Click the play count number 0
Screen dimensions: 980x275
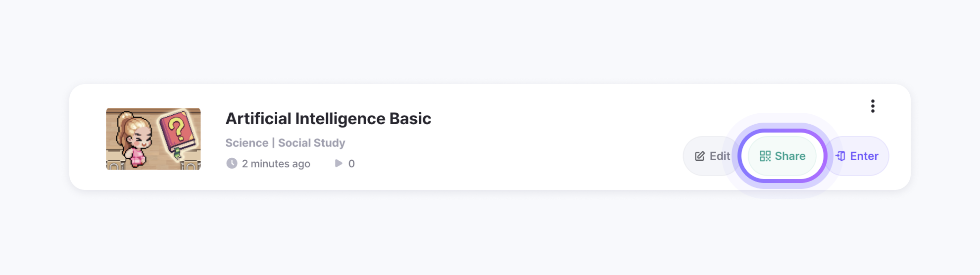pos(351,164)
